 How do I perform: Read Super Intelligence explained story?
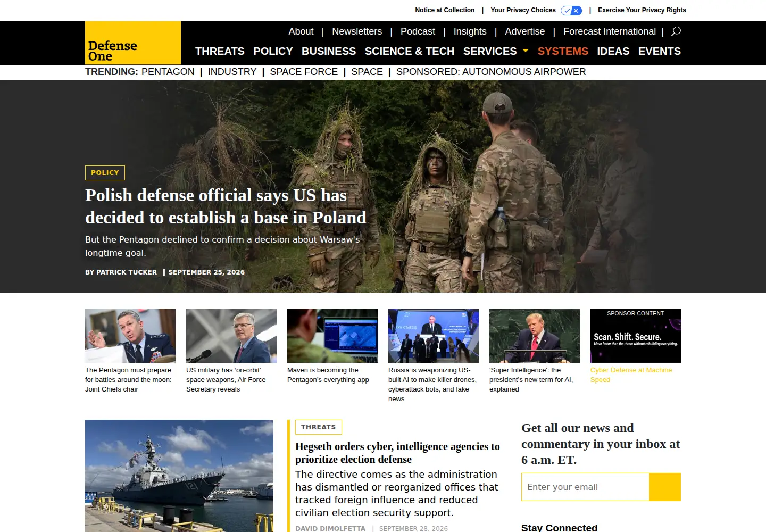point(531,380)
